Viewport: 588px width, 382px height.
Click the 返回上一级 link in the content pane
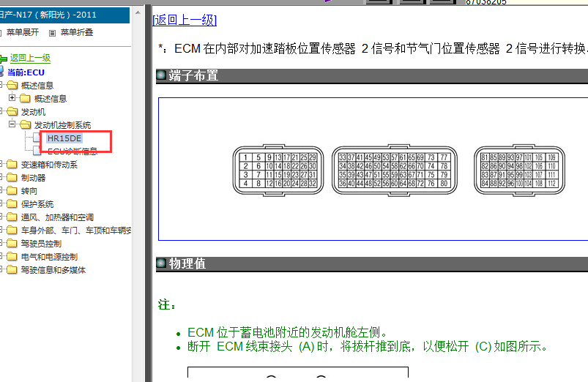pyautogui.click(x=185, y=20)
